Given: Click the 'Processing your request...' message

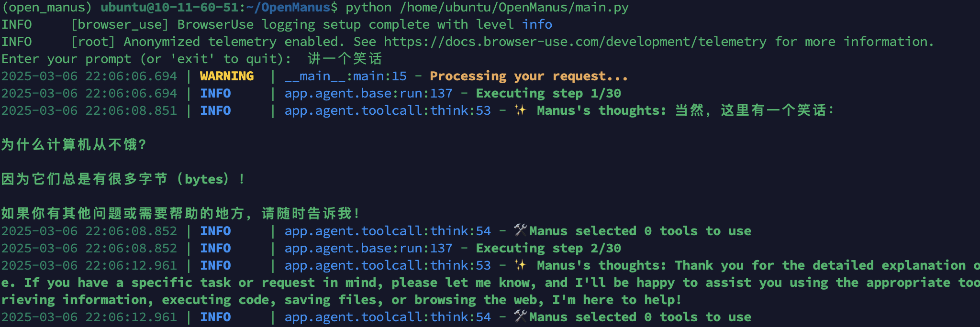Looking at the screenshot, I should pos(528,76).
